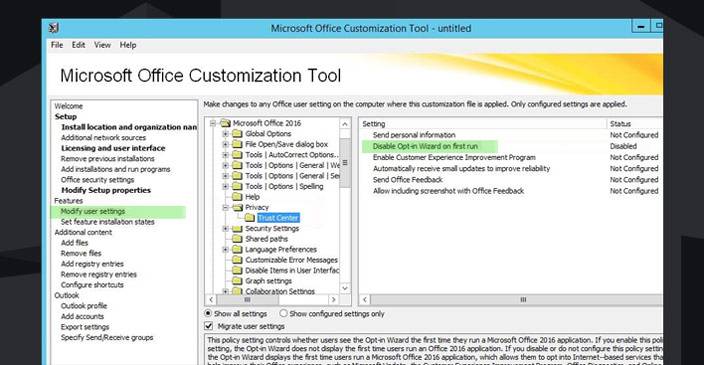Click the Status column header
This screenshot has width=704, height=365.
(635, 124)
